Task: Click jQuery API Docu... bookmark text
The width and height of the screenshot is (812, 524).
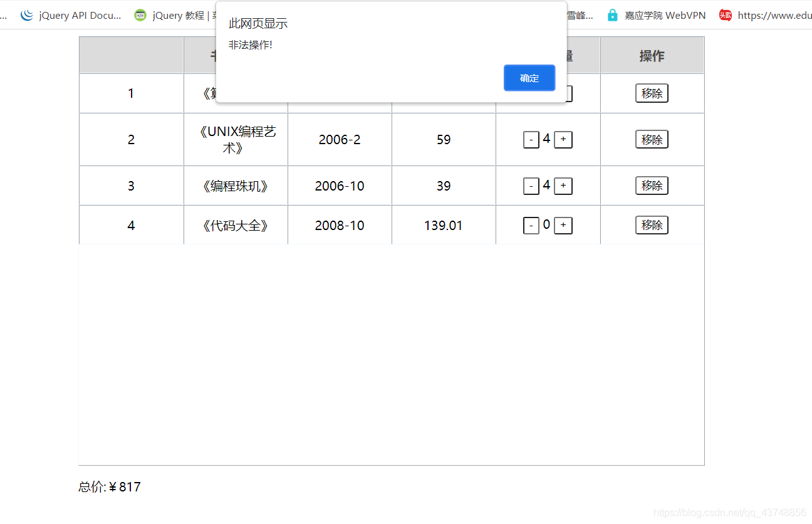Action: pyautogui.click(x=80, y=16)
